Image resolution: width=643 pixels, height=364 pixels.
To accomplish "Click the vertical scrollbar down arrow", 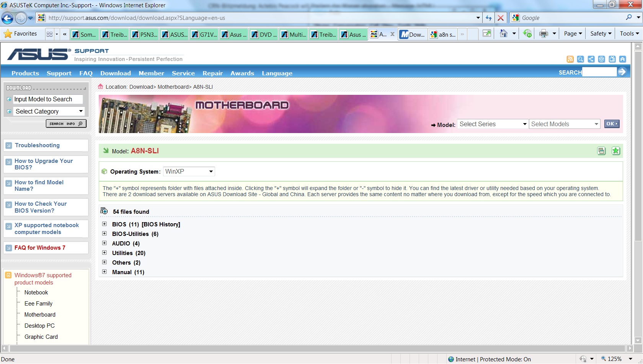I will pyautogui.click(x=638, y=340).
